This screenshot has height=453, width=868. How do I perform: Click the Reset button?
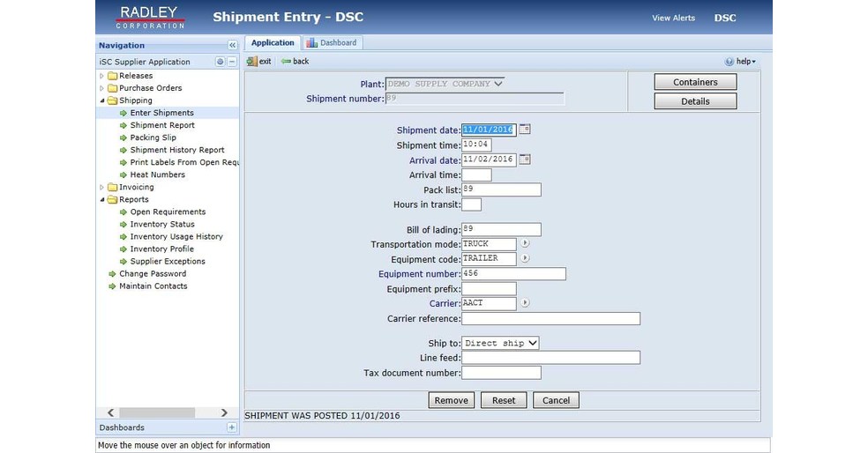click(504, 400)
